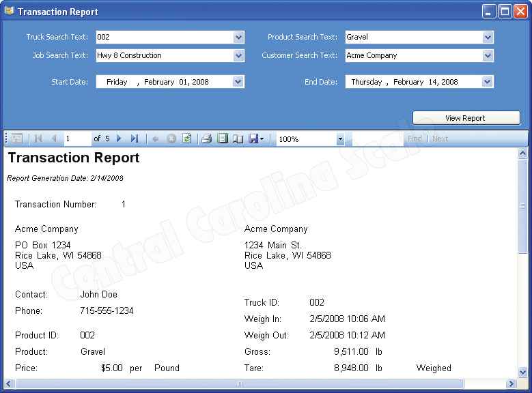
Task: Open Start Date calendar dropdown
Action: pyautogui.click(x=238, y=82)
